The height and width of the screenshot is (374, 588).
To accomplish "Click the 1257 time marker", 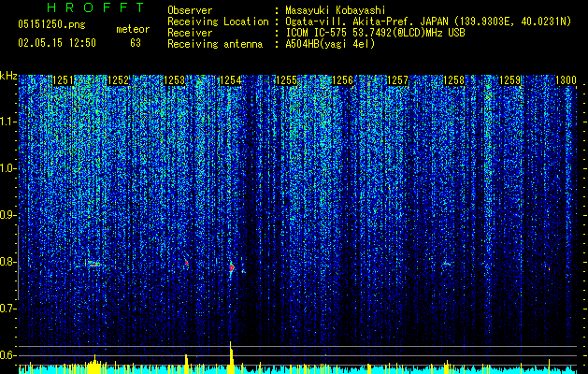I will click(x=398, y=80).
